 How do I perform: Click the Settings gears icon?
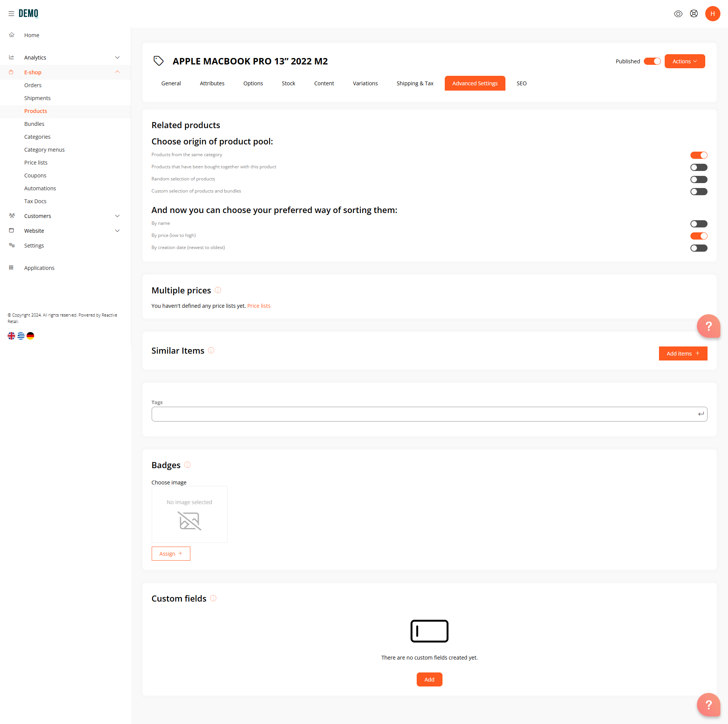coord(12,245)
